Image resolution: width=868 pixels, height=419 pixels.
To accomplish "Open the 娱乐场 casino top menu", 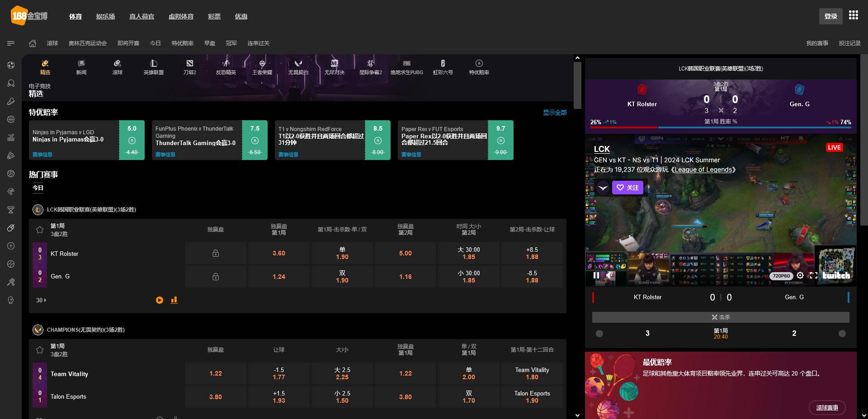I will point(105,16).
